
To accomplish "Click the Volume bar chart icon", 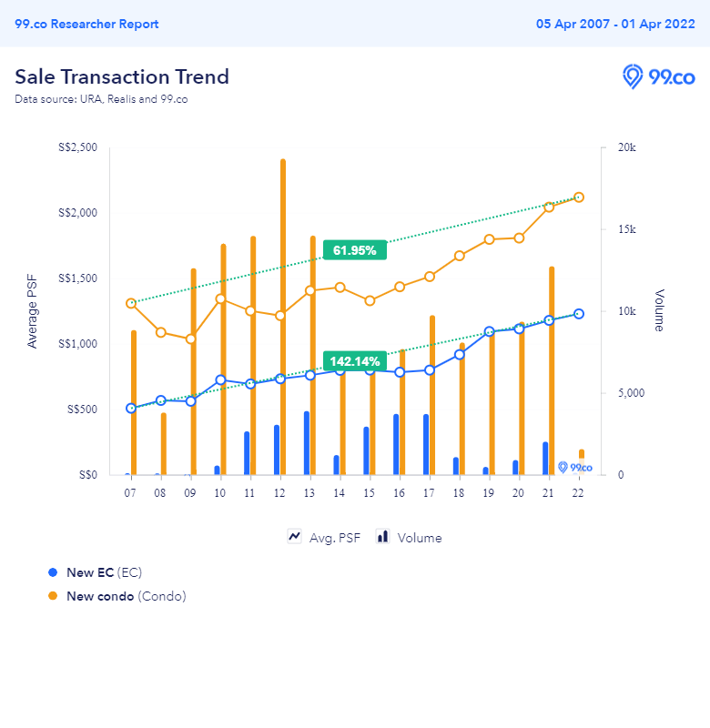I will 382,537.
